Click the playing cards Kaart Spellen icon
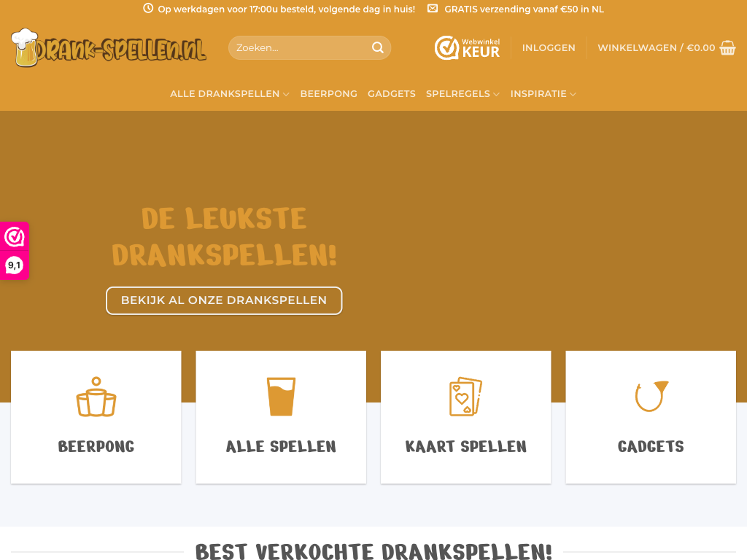Viewport: 747px width, 560px height. [466, 397]
